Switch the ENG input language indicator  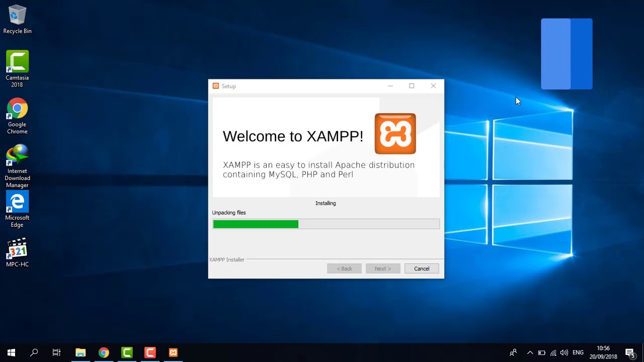pyautogui.click(x=578, y=352)
